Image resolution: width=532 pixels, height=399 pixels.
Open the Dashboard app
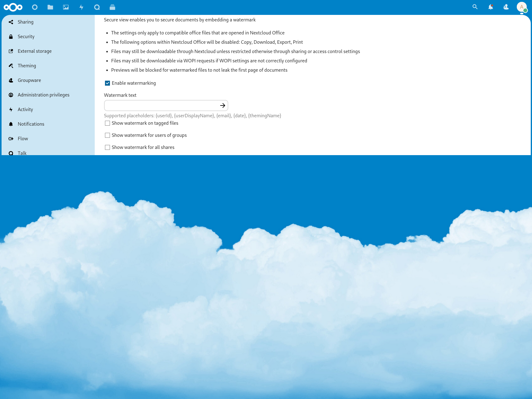[x=35, y=7]
